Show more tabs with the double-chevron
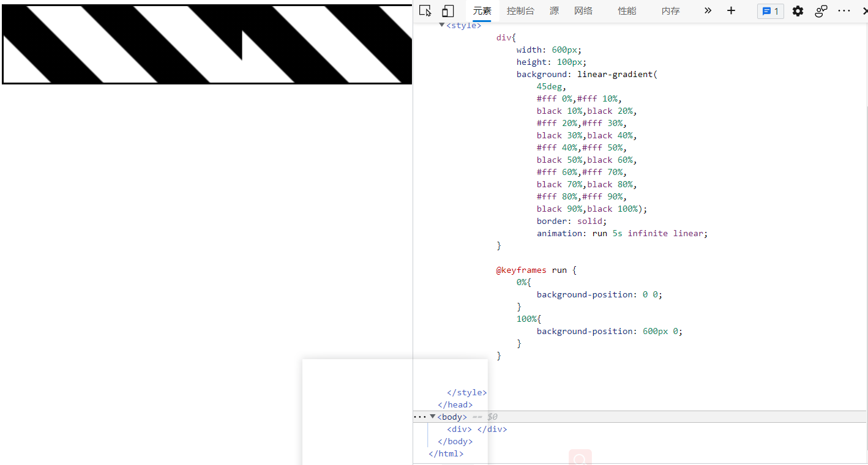Image resolution: width=868 pixels, height=465 pixels. click(708, 10)
